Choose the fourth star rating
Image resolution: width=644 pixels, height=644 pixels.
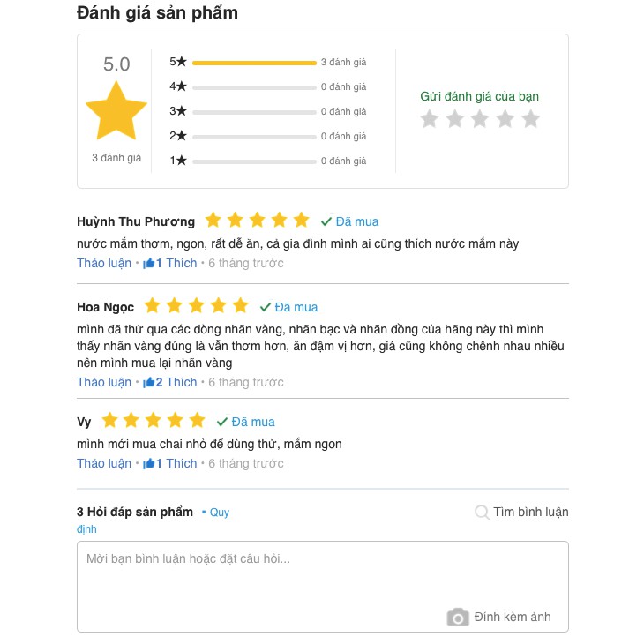[x=505, y=119]
